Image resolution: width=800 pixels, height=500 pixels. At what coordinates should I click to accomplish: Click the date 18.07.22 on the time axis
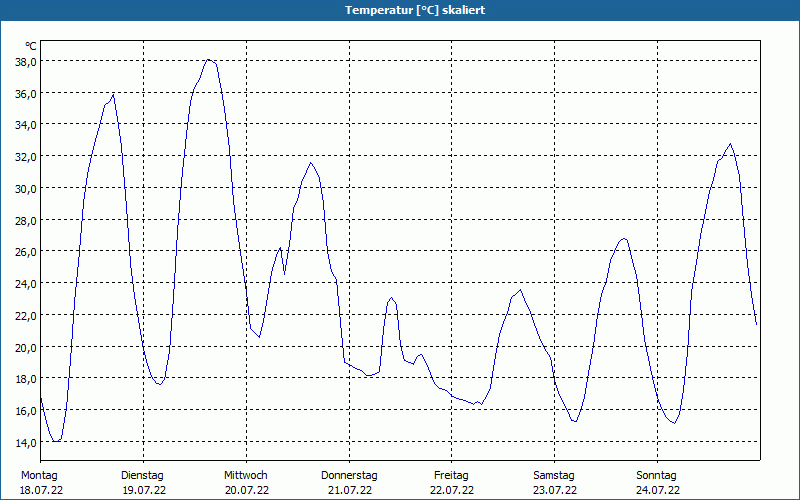pos(40,490)
